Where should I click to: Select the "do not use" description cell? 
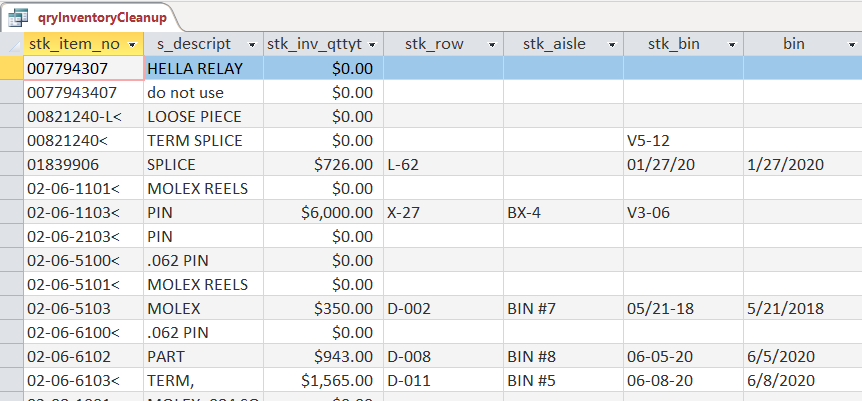pos(203,92)
